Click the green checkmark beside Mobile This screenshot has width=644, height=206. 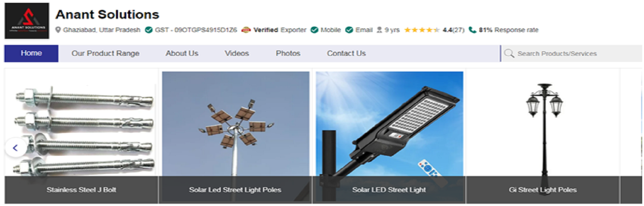coord(314,30)
